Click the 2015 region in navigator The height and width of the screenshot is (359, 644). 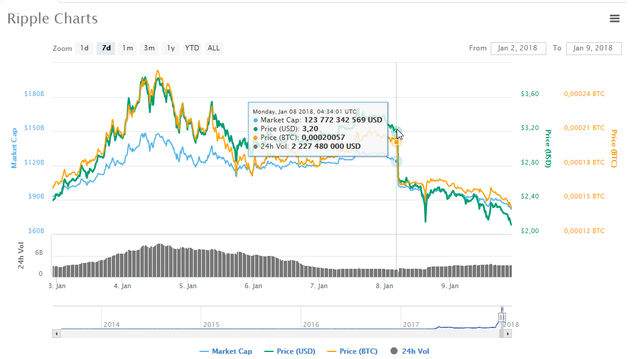(211, 324)
